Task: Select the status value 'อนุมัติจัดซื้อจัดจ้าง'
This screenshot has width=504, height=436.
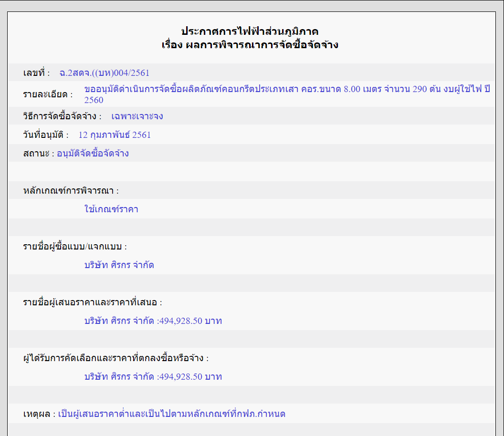Action: pyautogui.click(x=93, y=153)
